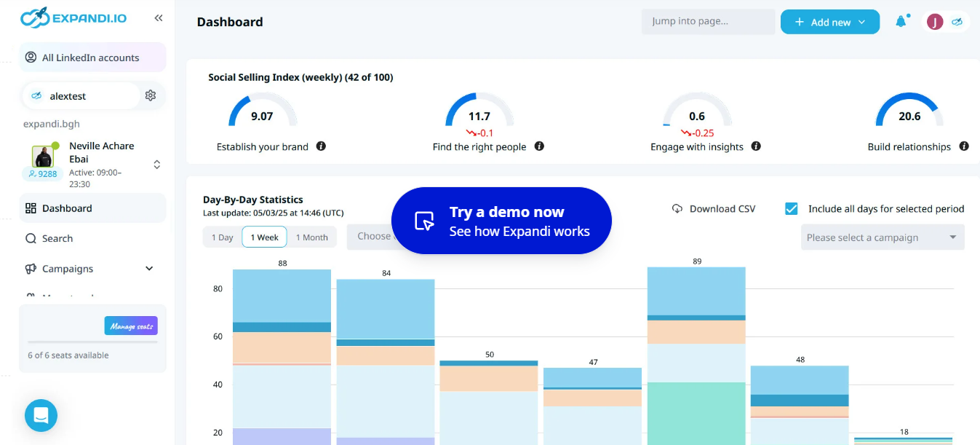Click the bar labeled 88

[282, 357]
